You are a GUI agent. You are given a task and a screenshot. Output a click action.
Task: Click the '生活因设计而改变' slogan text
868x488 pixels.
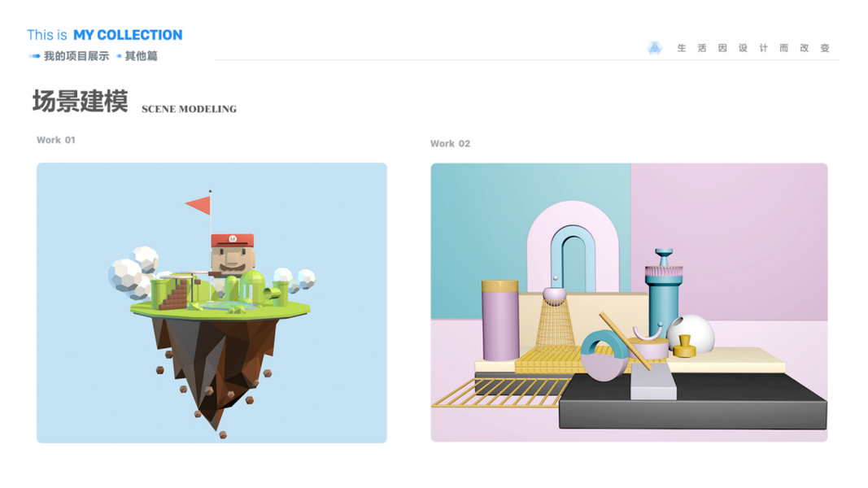[x=752, y=48]
